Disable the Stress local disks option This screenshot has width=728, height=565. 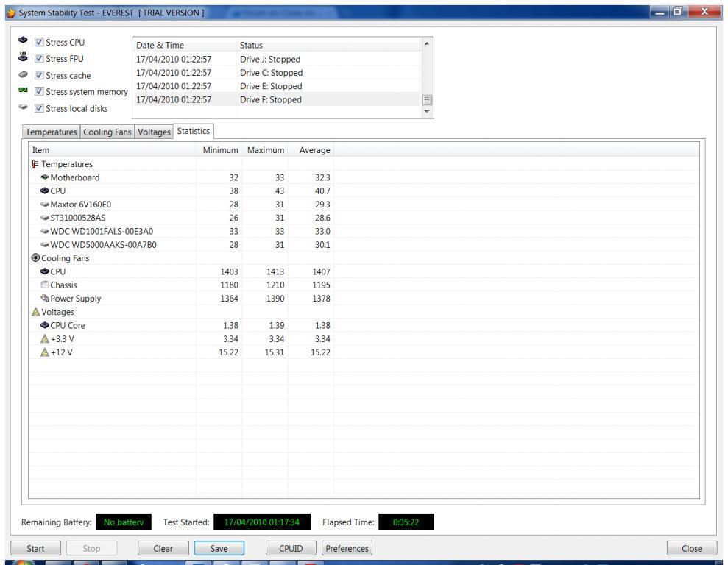39,109
